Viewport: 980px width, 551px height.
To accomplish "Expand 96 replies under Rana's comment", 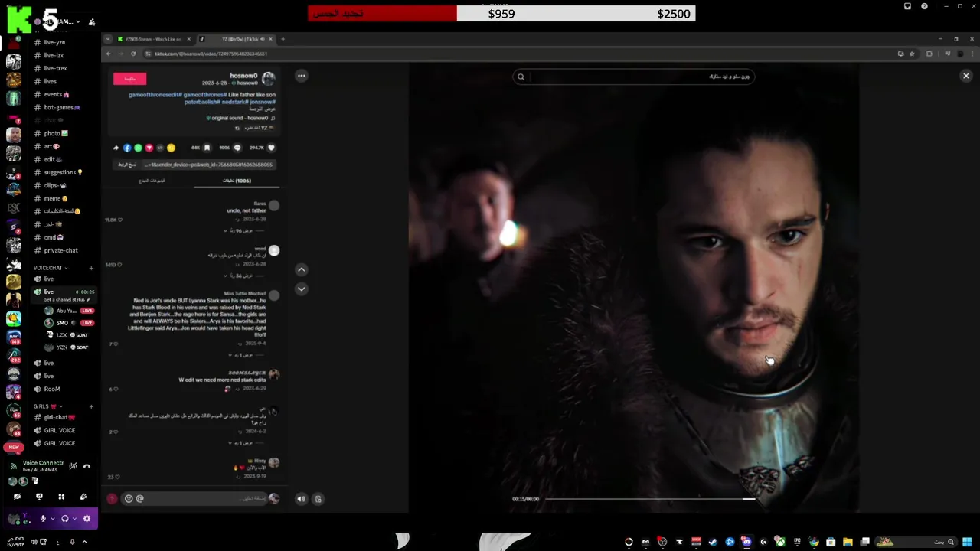I will pyautogui.click(x=243, y=230).
